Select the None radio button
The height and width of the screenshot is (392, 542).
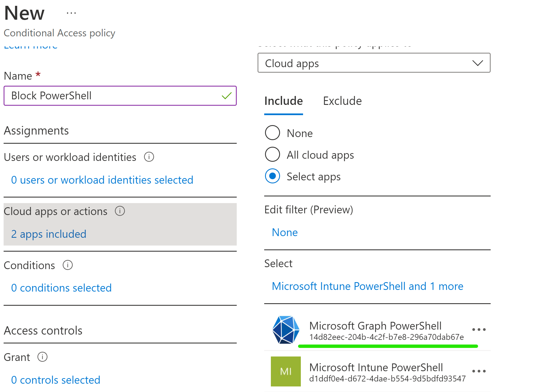(273, 133)
